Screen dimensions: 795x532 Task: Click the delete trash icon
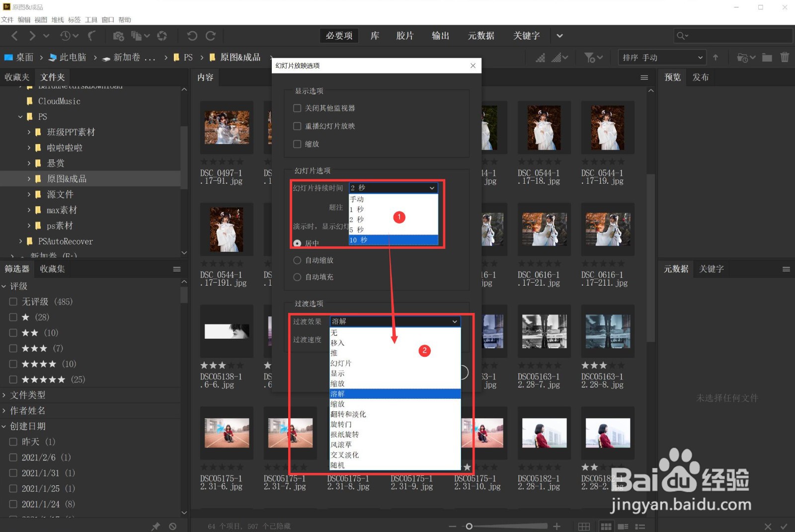(x=785, y=58)
